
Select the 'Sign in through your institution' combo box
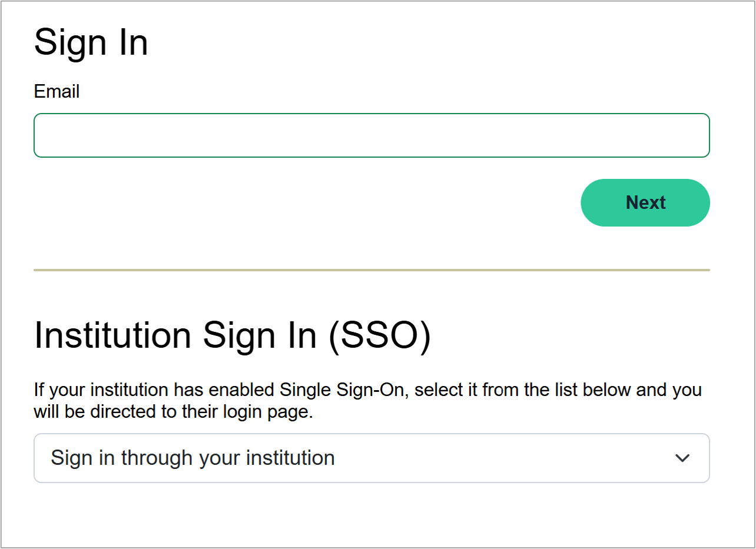click(372, 458)
